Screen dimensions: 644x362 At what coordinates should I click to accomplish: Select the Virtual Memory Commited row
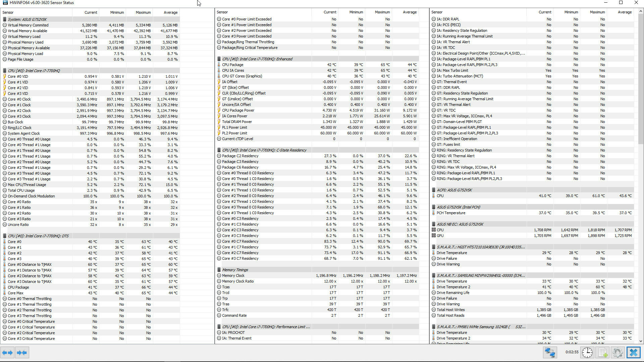coord(91,25)
